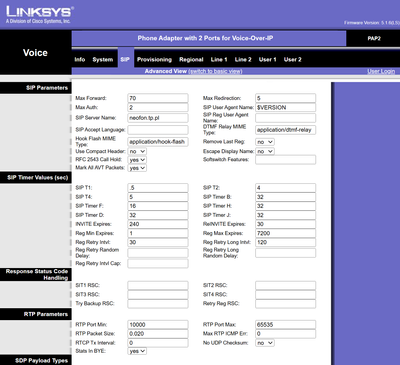Viewport: 400px width, 365px height.
Task: Click the SIP Reg User Agent Name field
Action: pyautogui.click(x=286, y=118)
